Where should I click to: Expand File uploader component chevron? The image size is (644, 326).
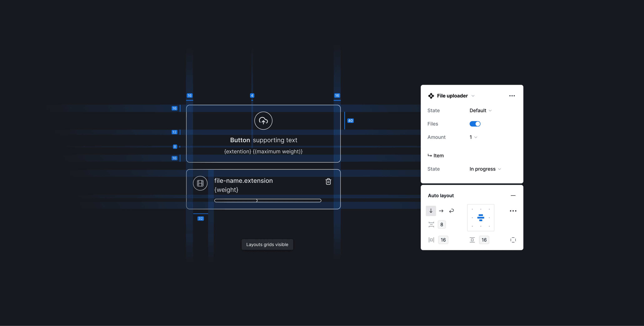tap(473, 96)
